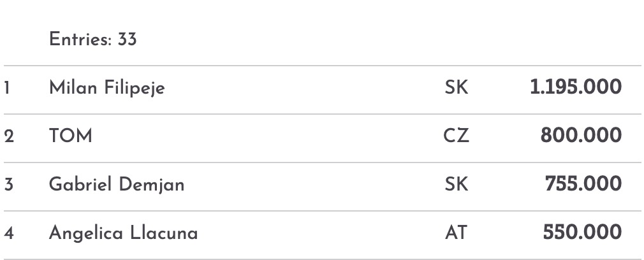Click rank number 2 in the list
Viewport: 644px width, 260px height.
tap(8, 136)
